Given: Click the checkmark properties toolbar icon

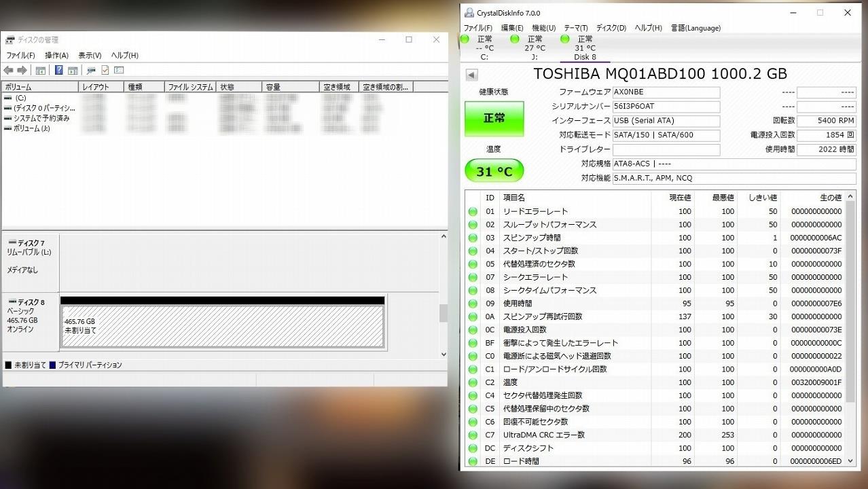Looking at the screenshot, I should click(105, 70).
